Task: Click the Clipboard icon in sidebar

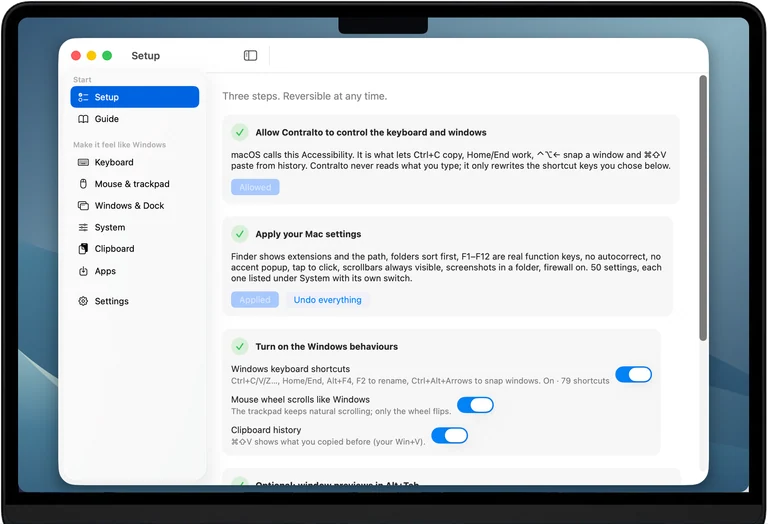Action: (83, 249)
